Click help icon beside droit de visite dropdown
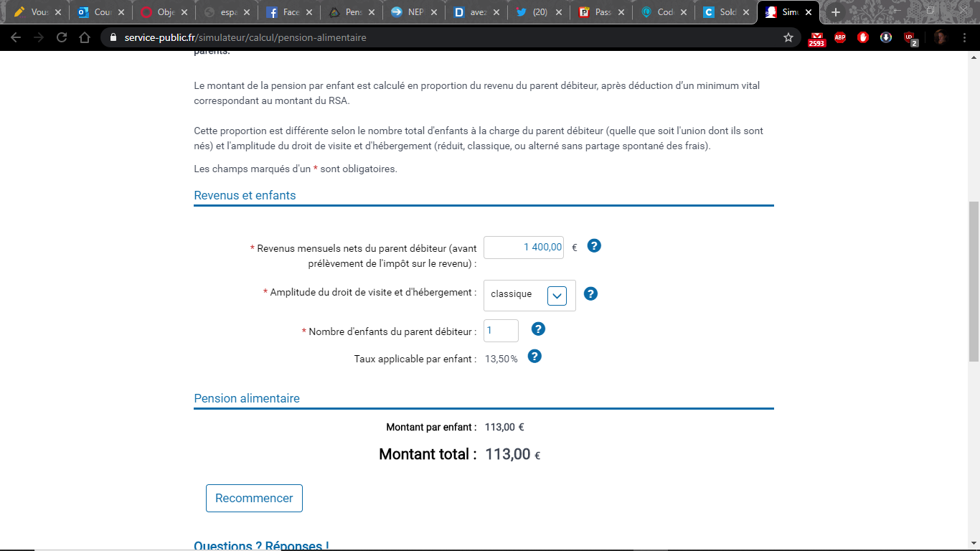980x551 pixels. coord(590,293)
